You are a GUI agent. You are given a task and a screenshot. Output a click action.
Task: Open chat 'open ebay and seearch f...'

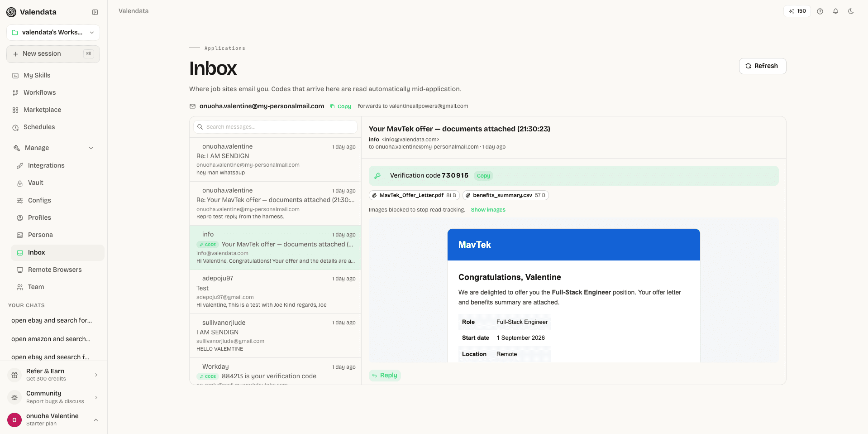(50, 357)
